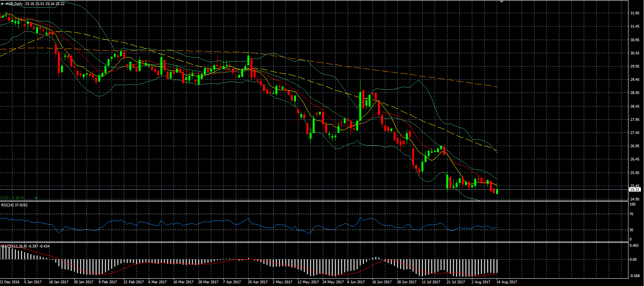Viewport: 644px width, 286px height.
Task: Click the 20 Apr 2017 date label
Action: [258, 282]
